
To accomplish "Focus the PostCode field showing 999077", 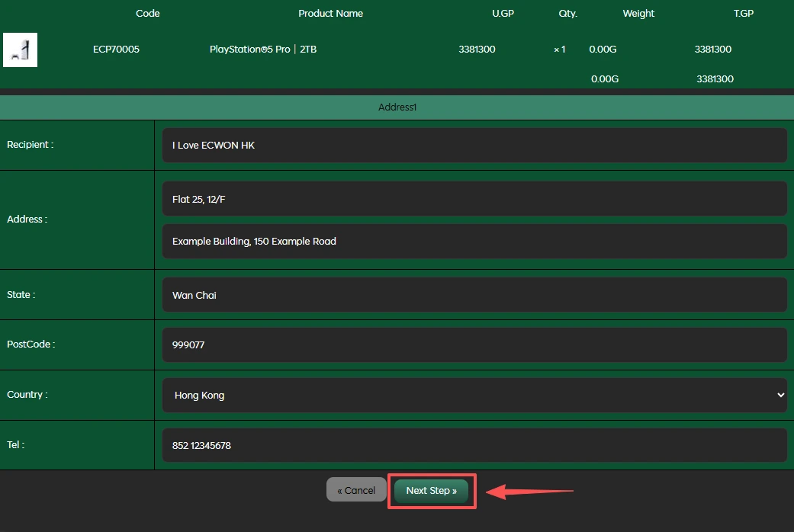I will point(474,345).
